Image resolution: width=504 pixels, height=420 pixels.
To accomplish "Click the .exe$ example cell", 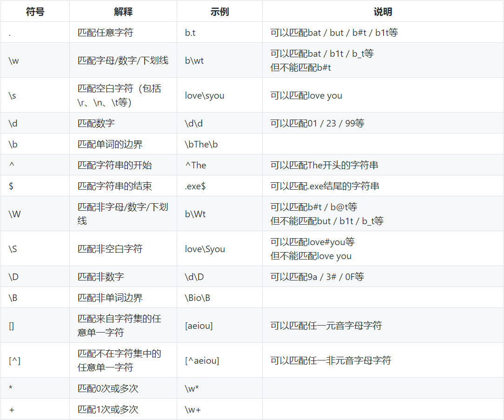I will pos(195,186).
